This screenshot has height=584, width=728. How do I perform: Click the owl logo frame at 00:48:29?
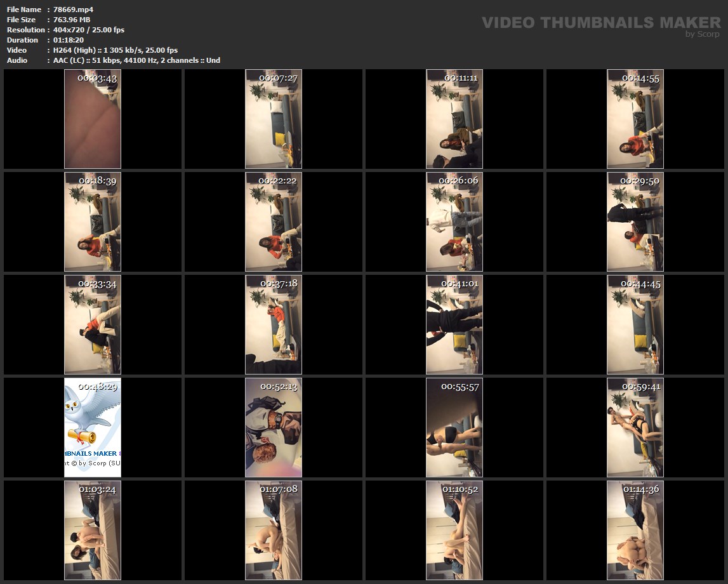tap(93, 428)
